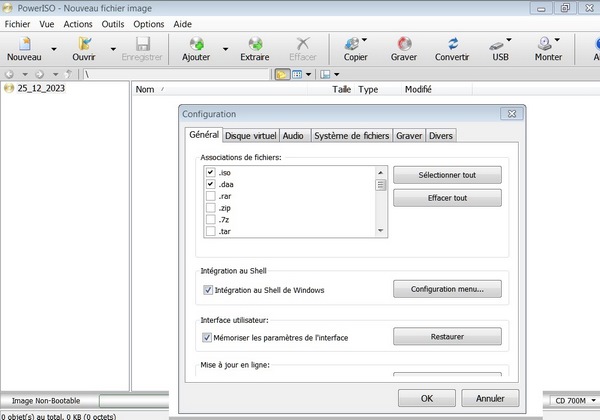600x420 pixels.
Task: Click the Ajouter toolbar icon
Action: coord(197,44)
